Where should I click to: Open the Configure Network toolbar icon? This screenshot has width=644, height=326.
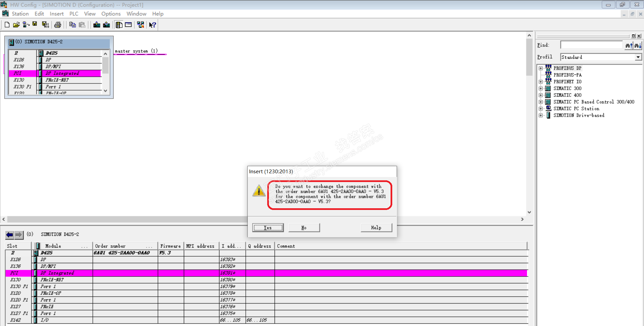(x=140, y=25)
